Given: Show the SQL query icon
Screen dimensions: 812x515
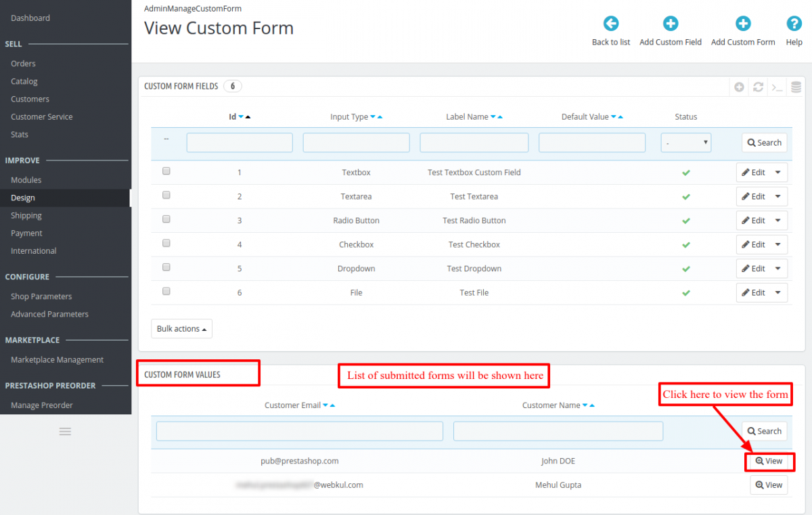Looking at the screenshot, I should tap(777, 87).
